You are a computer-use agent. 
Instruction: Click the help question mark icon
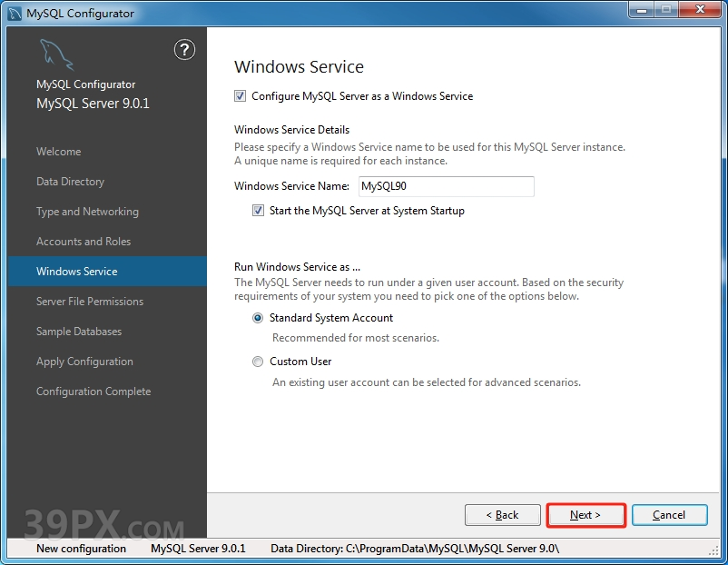(x=184, y=50)
